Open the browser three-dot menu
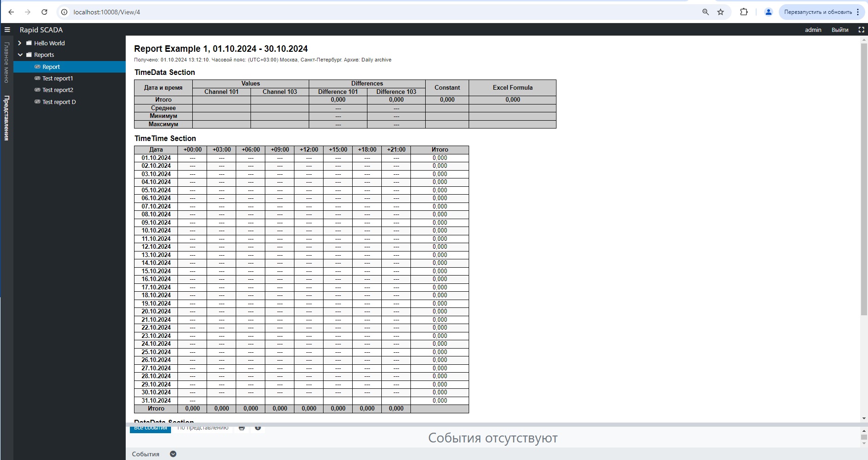Viewport: 868px width, 460px height. click(x=858, y=12)
